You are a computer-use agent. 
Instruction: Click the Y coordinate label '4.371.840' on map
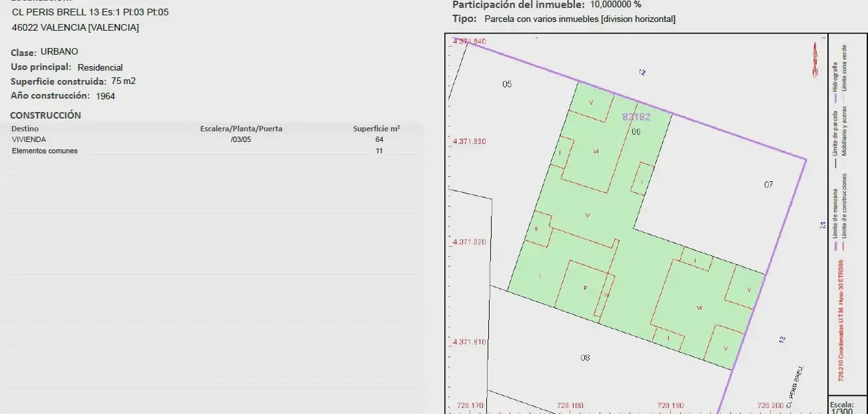(470, 41)
